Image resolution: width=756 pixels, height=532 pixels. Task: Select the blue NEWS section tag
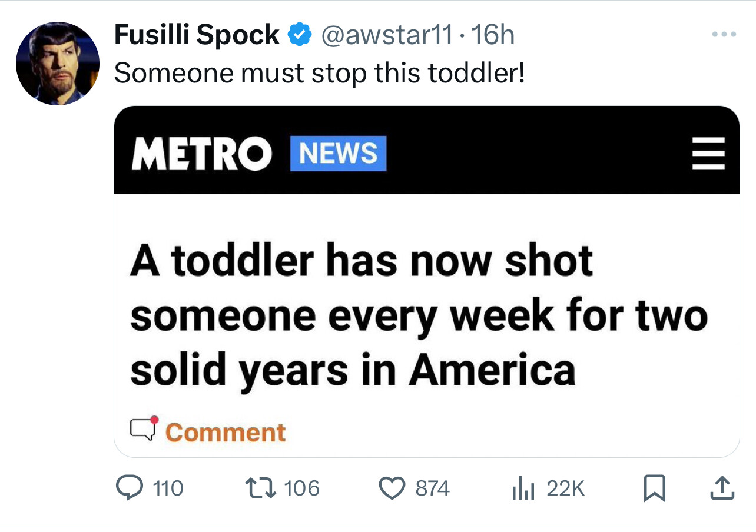(339, 153)
